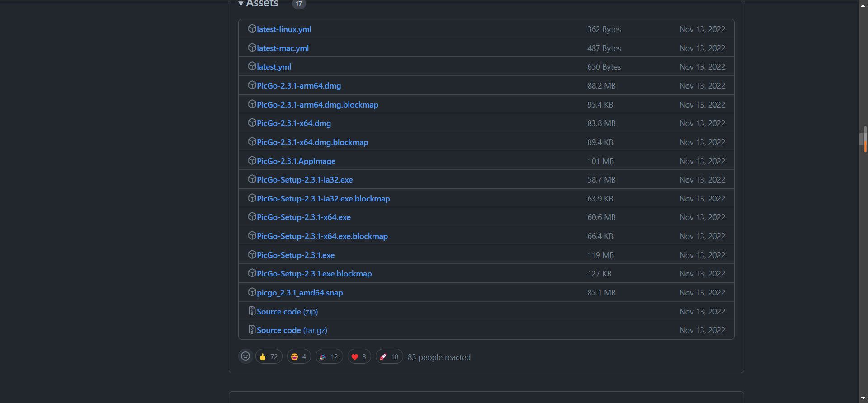
Task: Toggle the thumbs up reaction with 72
Action: click(x=269, y=356)
